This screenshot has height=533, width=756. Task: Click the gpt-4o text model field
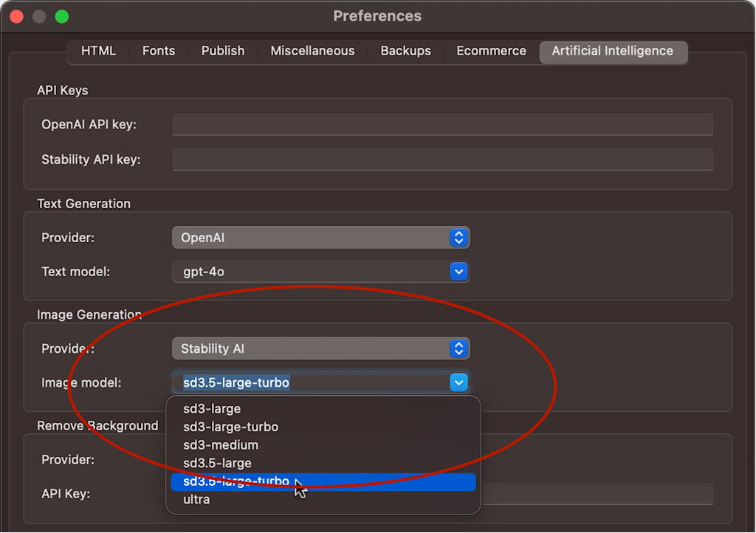coord(311,272)
